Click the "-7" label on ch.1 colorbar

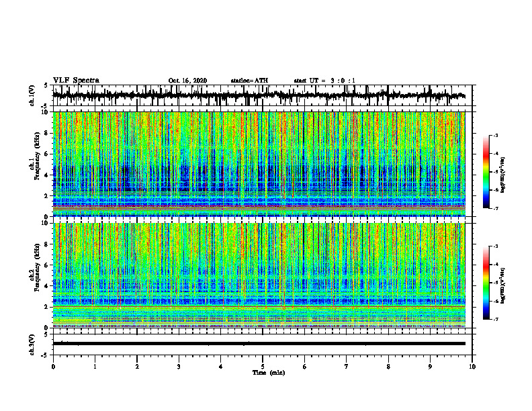496,208
